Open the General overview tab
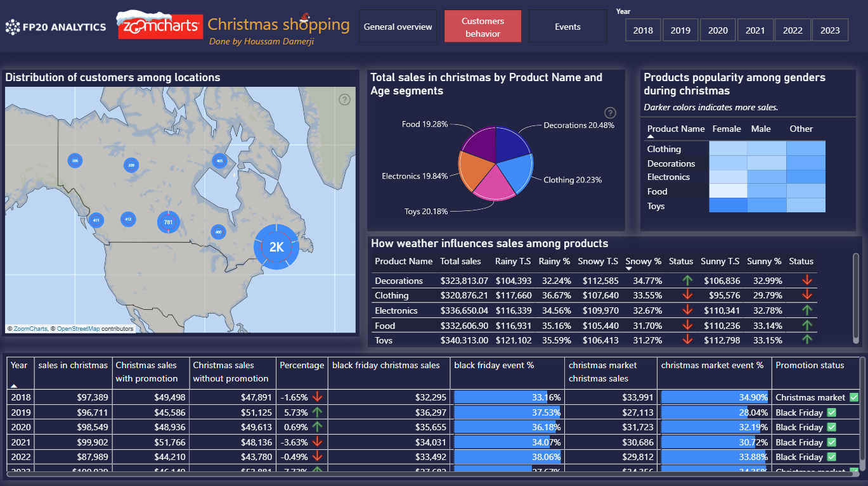 (398, 27)
